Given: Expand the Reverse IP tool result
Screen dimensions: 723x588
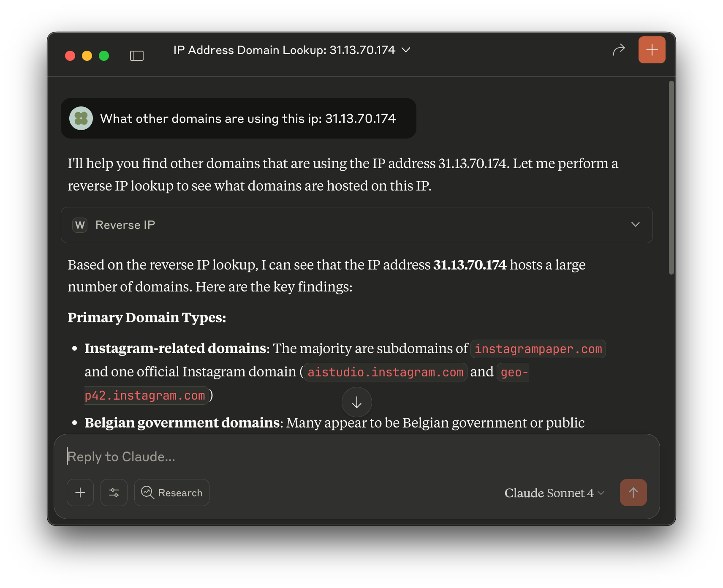Looking at the screenshot, I should click(635, 225).
